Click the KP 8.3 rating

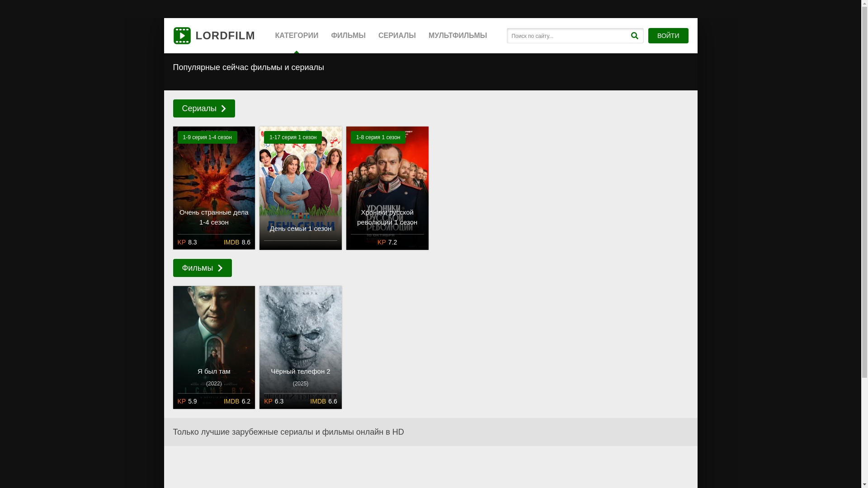(187, 242)
